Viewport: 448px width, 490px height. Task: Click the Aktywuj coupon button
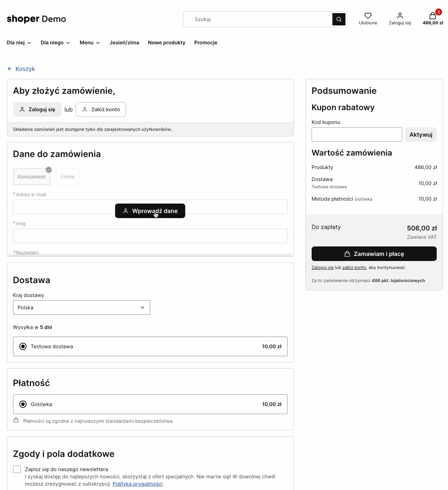tap(421, 134)
